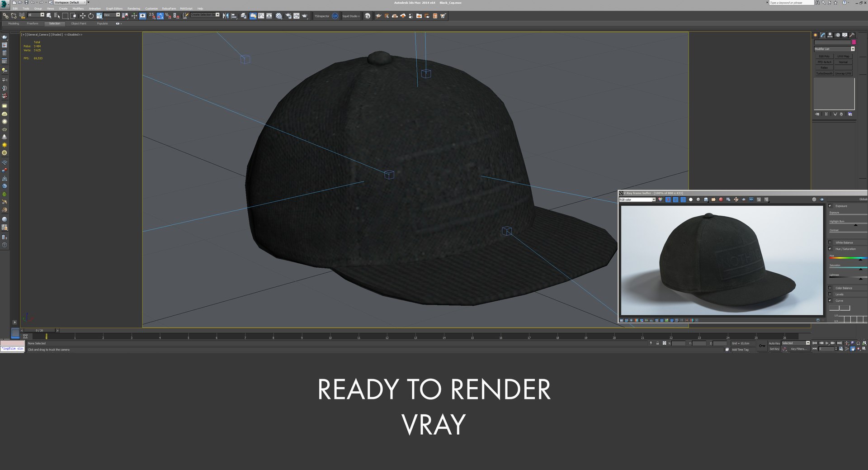Save image in V-Ray frame buffer

point(706,199)
